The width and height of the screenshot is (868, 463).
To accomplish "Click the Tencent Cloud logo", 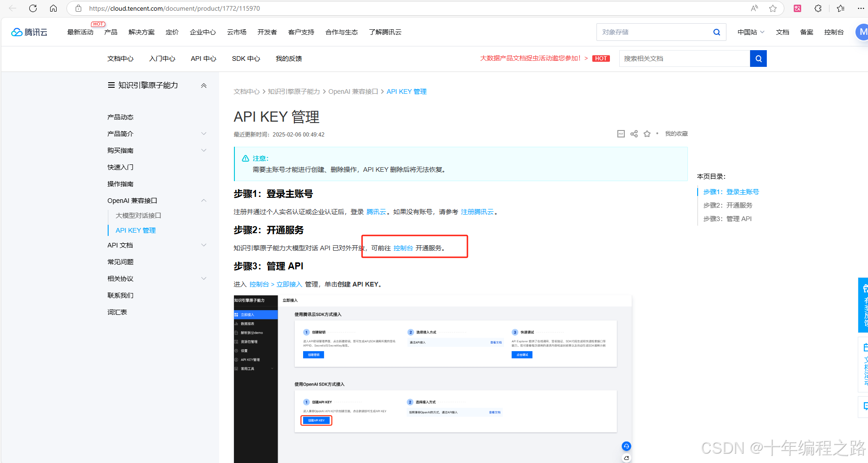I will (x=29, y=32).
